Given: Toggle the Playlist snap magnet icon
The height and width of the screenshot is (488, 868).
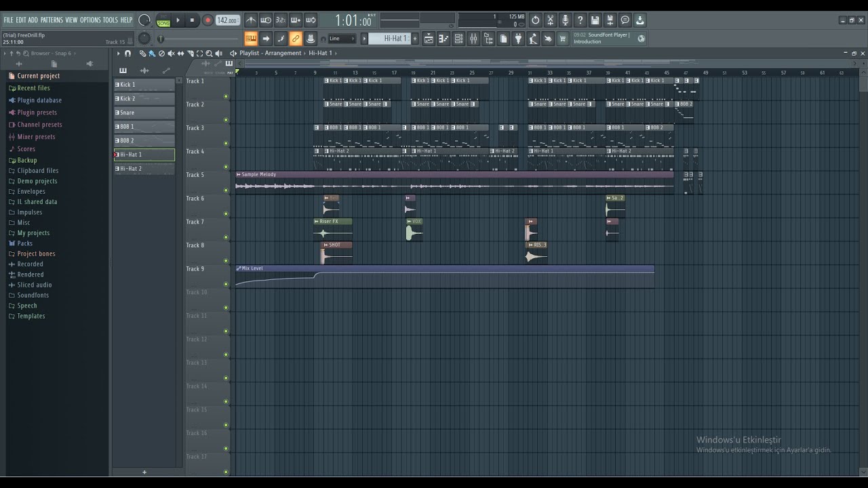Looking at the screenshot, I should point(128,53).
